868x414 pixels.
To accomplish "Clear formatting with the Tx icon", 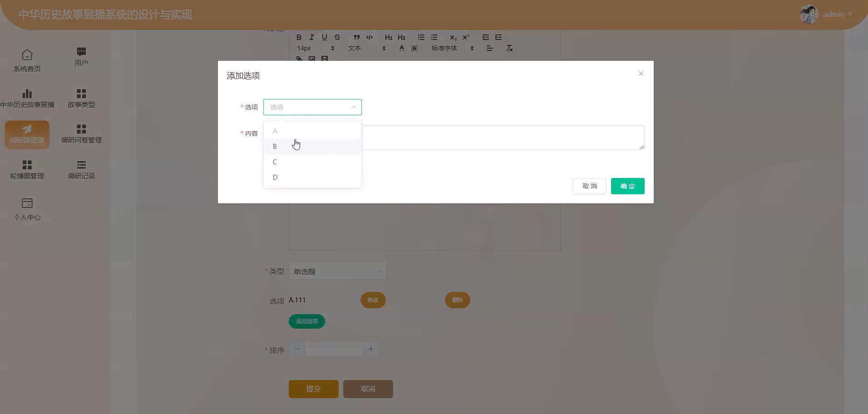I will 509,48.
